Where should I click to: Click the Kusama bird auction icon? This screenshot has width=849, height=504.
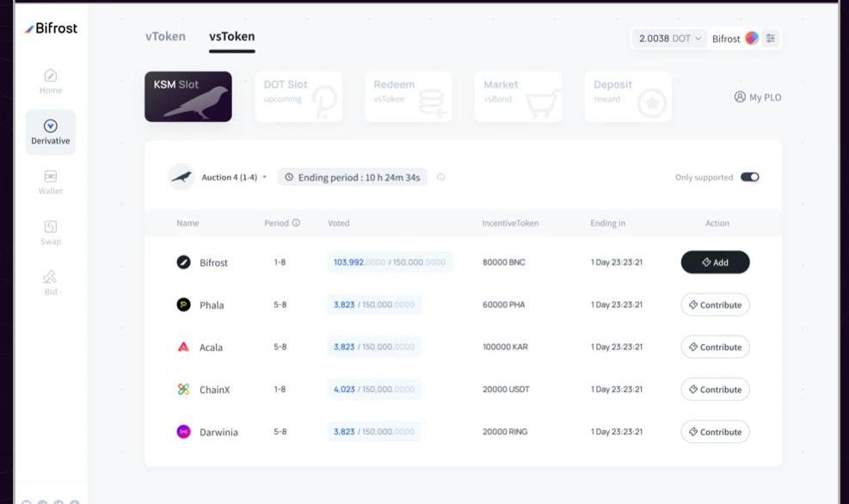point(181,177)
